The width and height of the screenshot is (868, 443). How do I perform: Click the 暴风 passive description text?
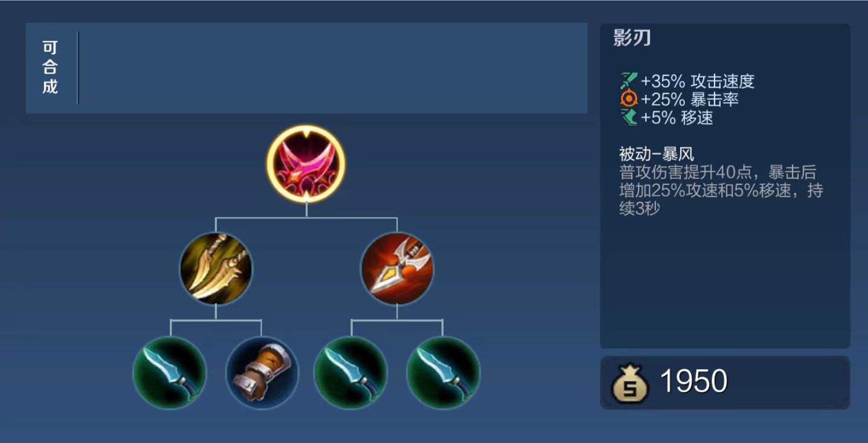tap(721, 190)
